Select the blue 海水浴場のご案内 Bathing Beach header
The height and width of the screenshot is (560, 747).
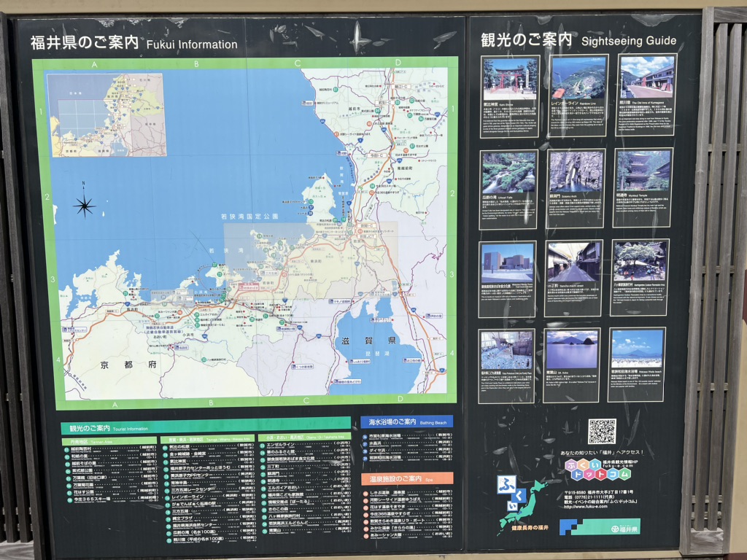407,421
